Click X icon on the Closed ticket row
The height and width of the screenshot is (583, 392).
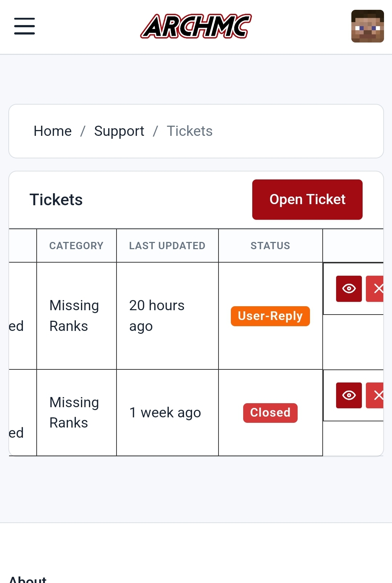375,395
